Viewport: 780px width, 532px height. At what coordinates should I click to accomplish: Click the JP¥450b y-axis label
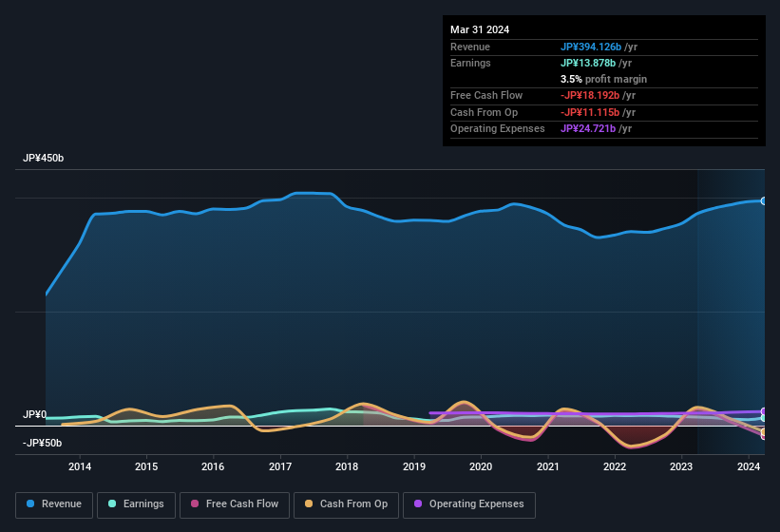coord(43,158)
